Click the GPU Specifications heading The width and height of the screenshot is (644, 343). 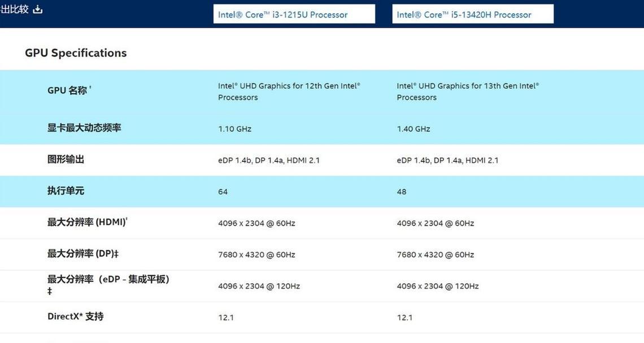(x=76, y=53)
